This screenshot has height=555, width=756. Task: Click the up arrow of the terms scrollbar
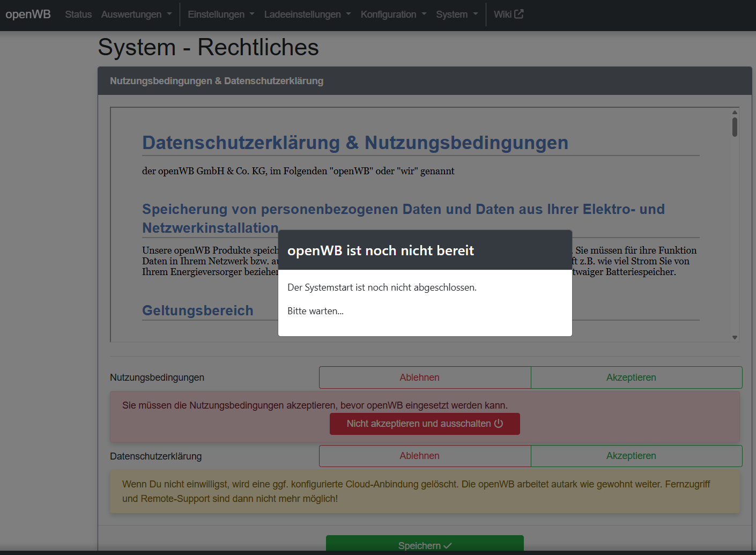click(x=735, y=112)
